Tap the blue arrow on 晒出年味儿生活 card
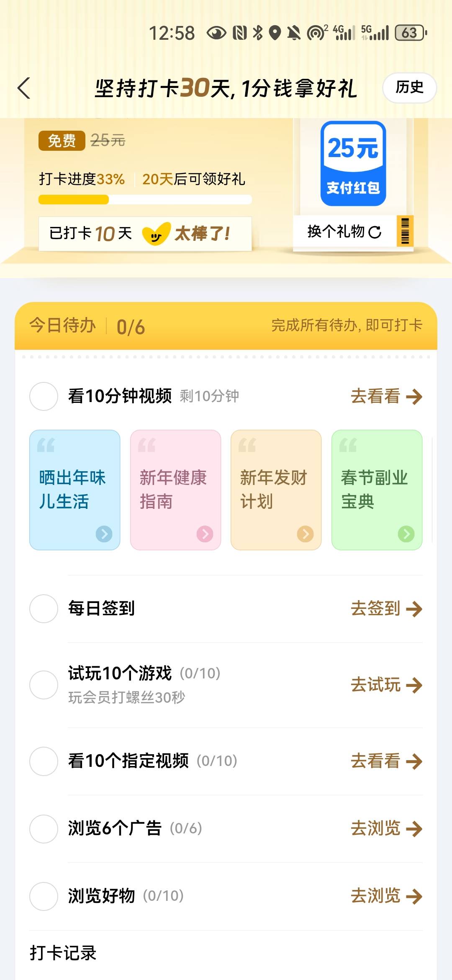452x980 pixels. tap(104, 534)
